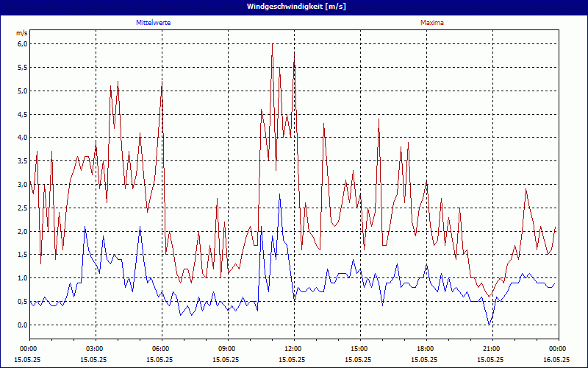Click the 0,0 y-axis tick label
The width and height of the screenshot is (588, 368).
coord(22,325)
